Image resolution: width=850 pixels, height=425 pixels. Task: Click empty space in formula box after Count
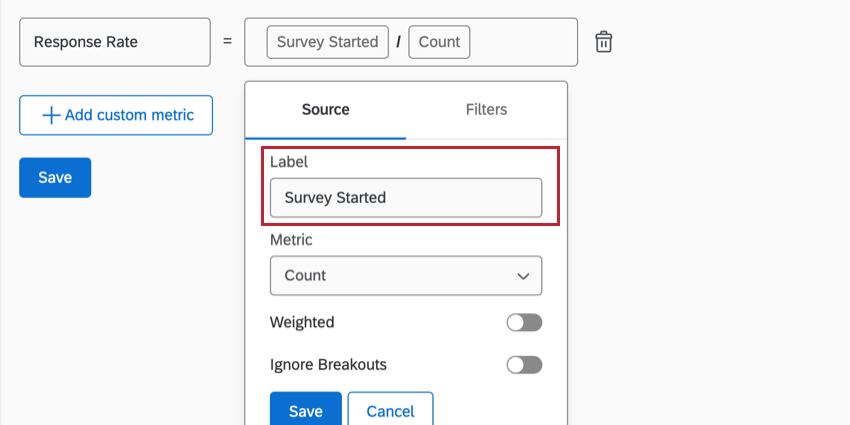coord(520,42)
